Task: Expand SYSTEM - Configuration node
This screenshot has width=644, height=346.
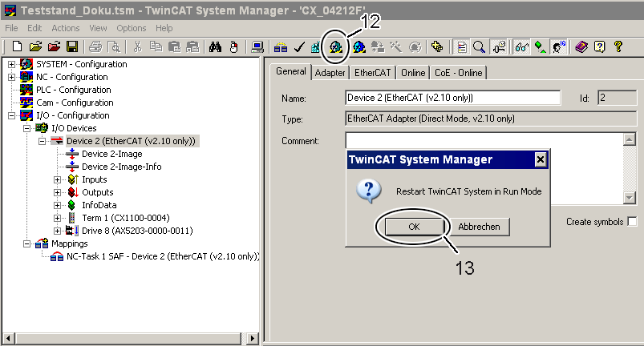Action: pyautogui.click(x=11, y=64)
